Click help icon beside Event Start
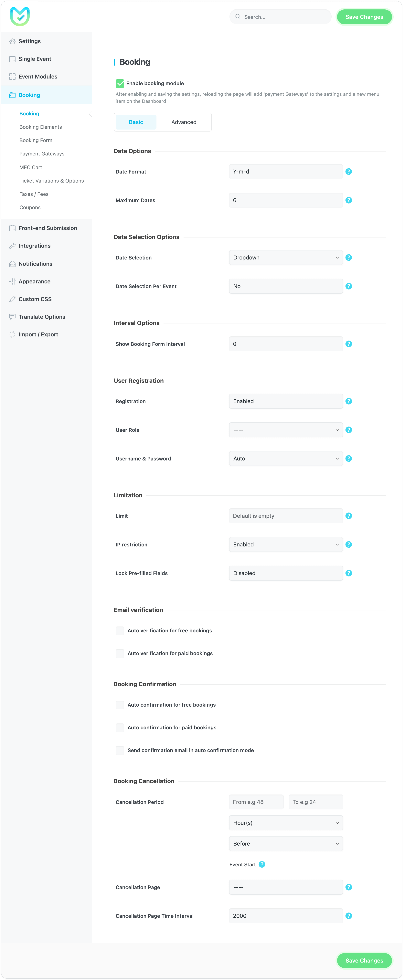 pos(262,864)
